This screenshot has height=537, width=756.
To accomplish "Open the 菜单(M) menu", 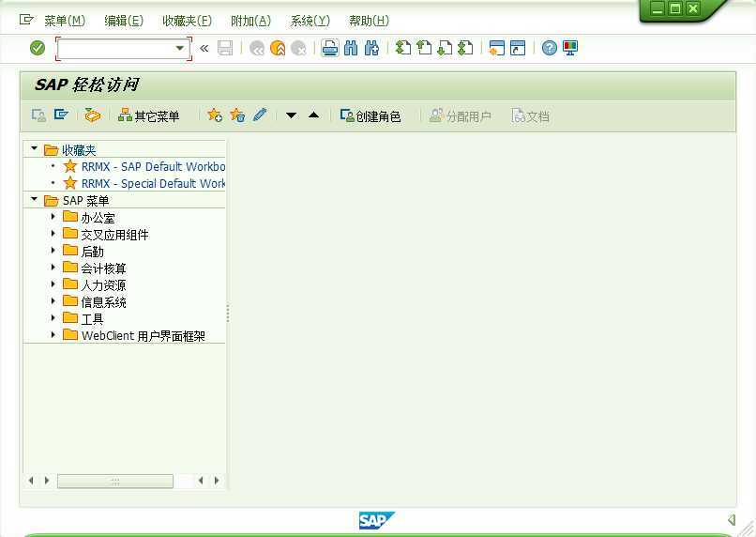I will [65, 21].
